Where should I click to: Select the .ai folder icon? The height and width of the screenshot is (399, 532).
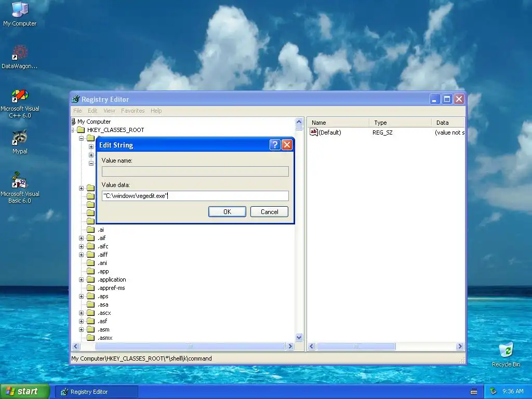[x=90, y=230]
